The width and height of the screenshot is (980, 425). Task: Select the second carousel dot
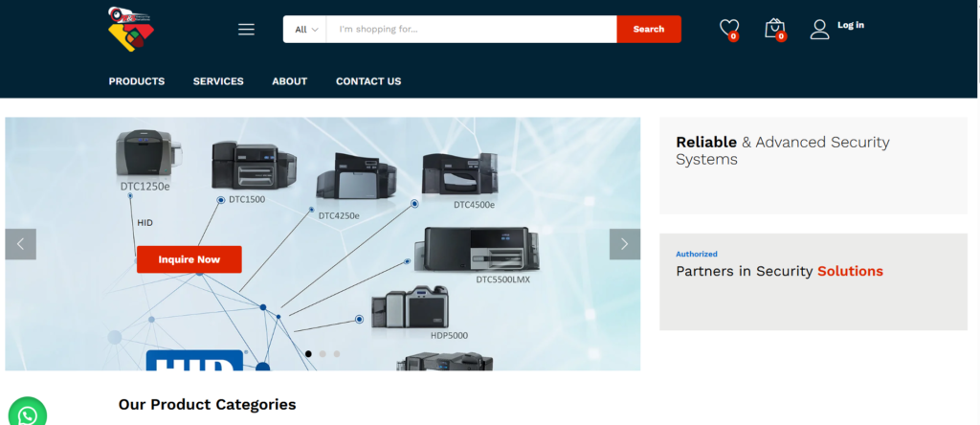(x=323, y=354)
